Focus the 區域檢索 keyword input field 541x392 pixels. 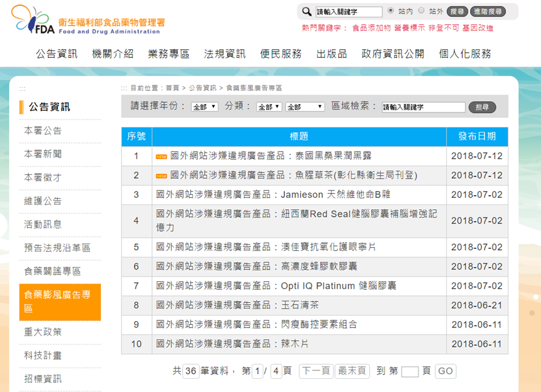(x=424, y=107)
